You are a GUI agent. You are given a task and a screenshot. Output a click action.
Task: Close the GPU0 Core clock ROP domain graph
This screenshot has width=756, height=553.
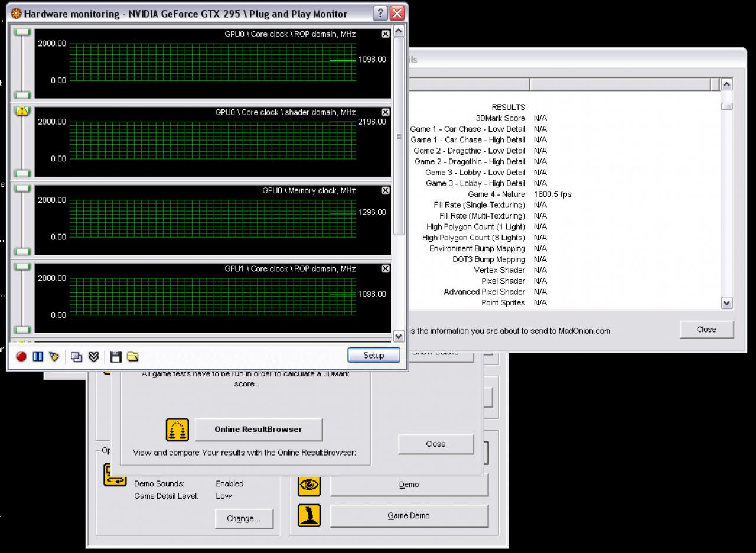[386, 34]
